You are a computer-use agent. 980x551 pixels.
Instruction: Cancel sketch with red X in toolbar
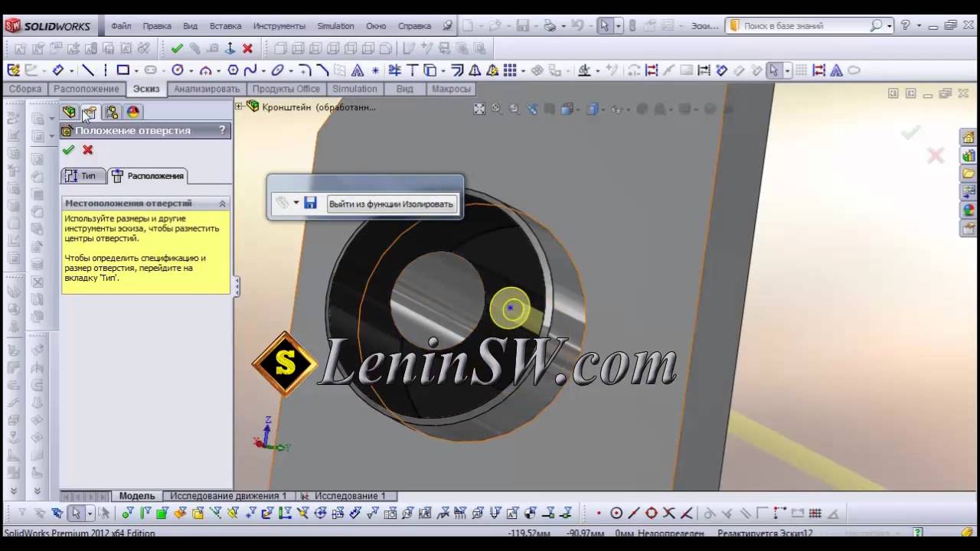pos(247,48)
